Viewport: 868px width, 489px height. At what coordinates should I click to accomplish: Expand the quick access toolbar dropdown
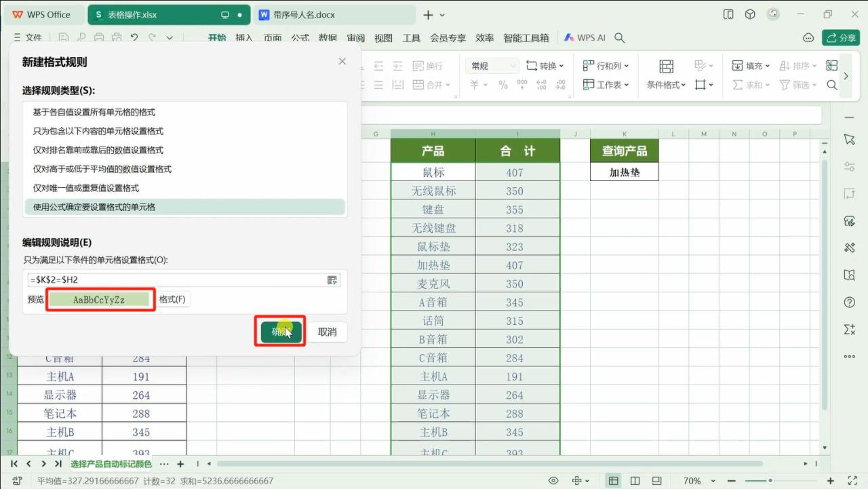(170, 38)
